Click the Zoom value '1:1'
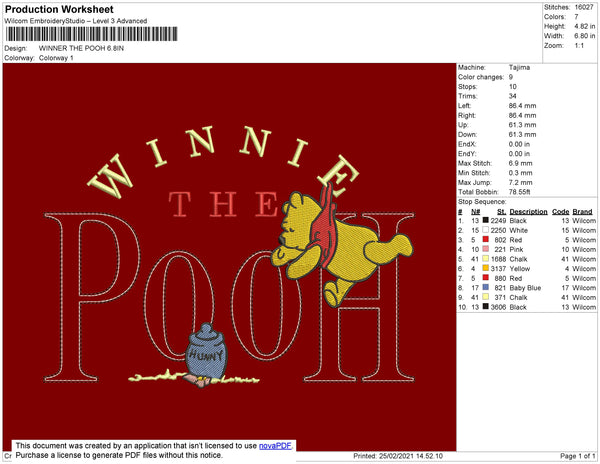 (579, 46)
